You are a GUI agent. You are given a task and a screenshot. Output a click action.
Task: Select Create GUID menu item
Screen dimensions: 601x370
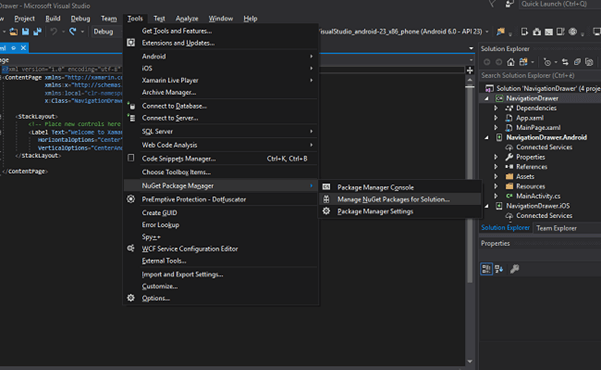(x=221, y=212)
